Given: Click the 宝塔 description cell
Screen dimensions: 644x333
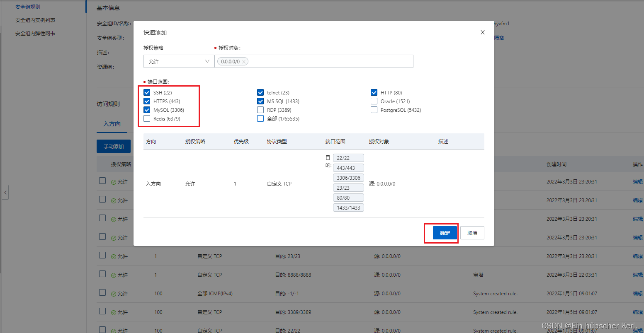Looking at the screenshot, I should [x=478, y=275].
